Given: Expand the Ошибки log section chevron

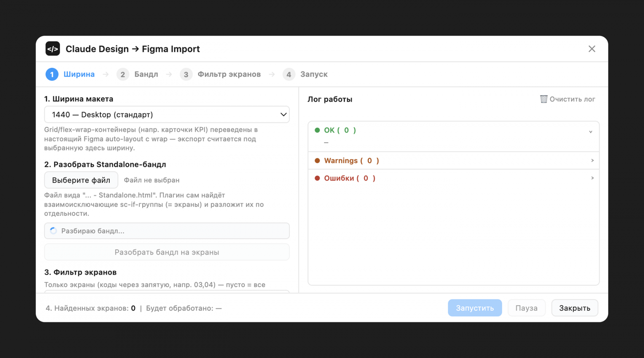Looking at the screenshot, I should [x=592, y=178].
